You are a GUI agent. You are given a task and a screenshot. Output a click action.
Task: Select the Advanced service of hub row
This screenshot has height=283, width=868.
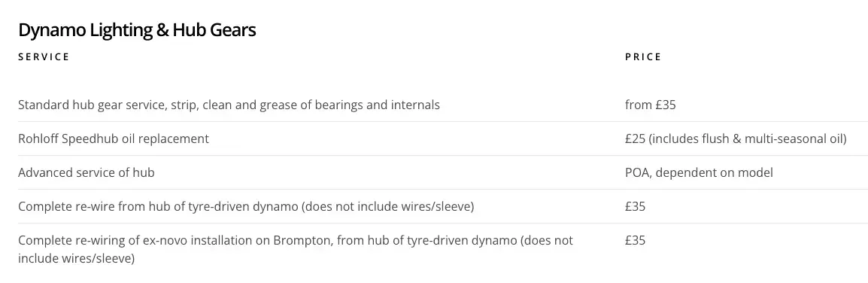pos(443,172)
